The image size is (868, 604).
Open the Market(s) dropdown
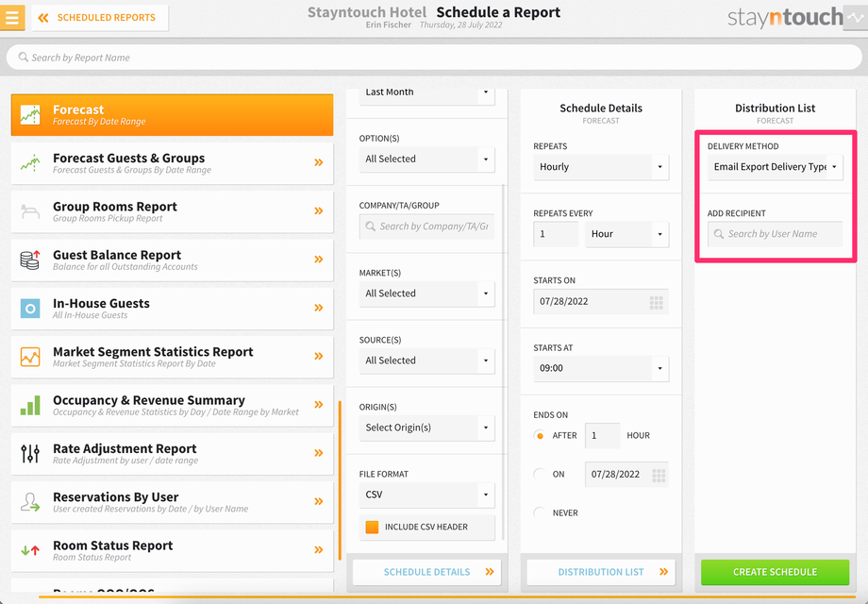pos(426,294)
